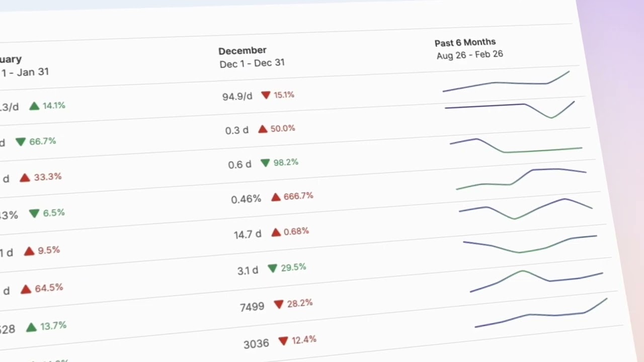This screenshot has width=644, height=362.
Task: Click the 6.5% change figure
Action: coord(54,213)
